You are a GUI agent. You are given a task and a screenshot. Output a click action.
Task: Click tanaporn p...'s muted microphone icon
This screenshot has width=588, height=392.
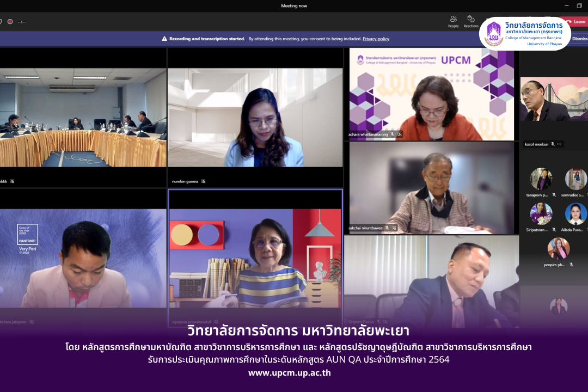coord(554,195)
